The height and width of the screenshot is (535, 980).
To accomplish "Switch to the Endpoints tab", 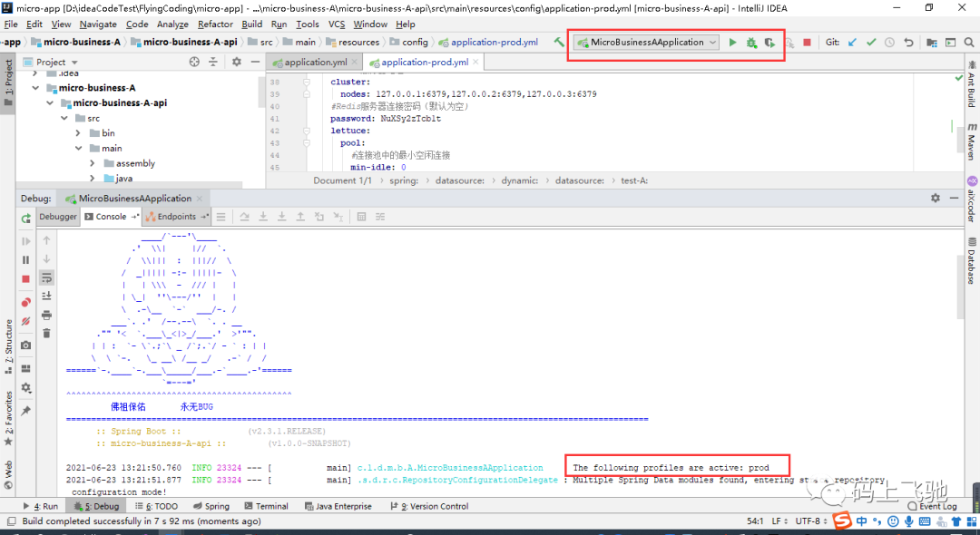I will click(176, 217).
